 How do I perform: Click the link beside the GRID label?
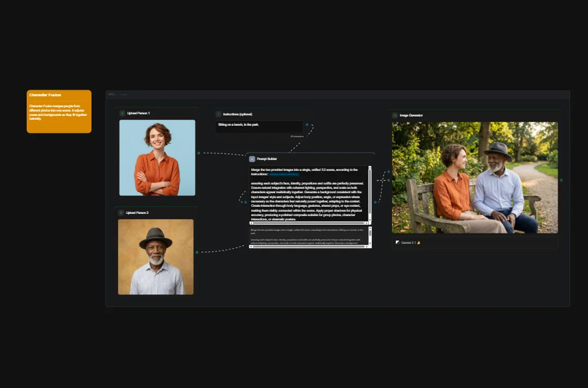tap(124, 94)
